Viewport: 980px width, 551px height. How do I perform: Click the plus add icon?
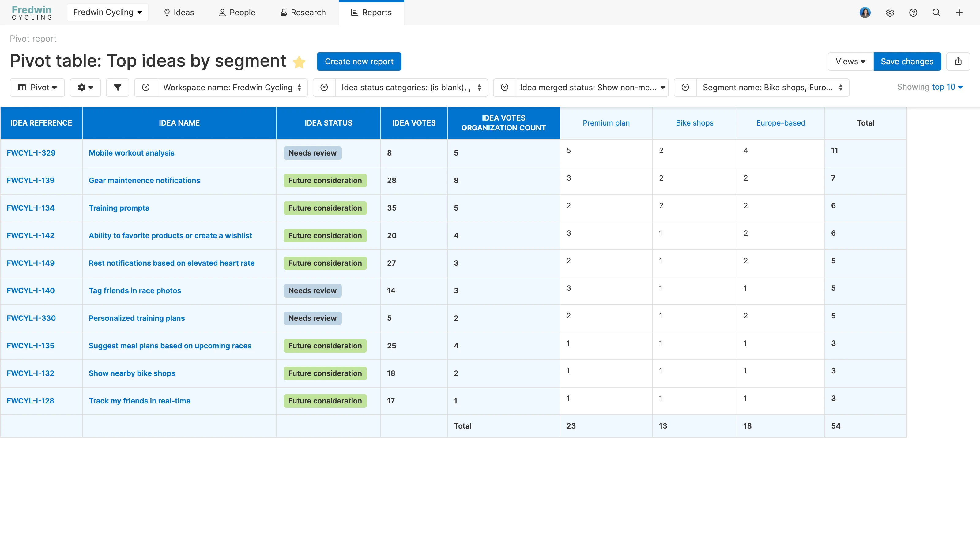(x=959, y=13)
